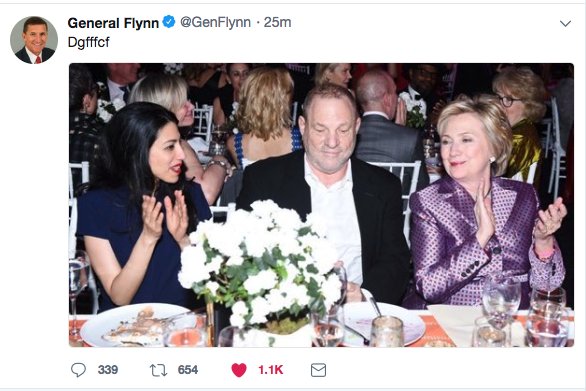Retweet this tweet using the retweet icon
The height and width of the screenshot is (391, 586).
tap(158, 370)
